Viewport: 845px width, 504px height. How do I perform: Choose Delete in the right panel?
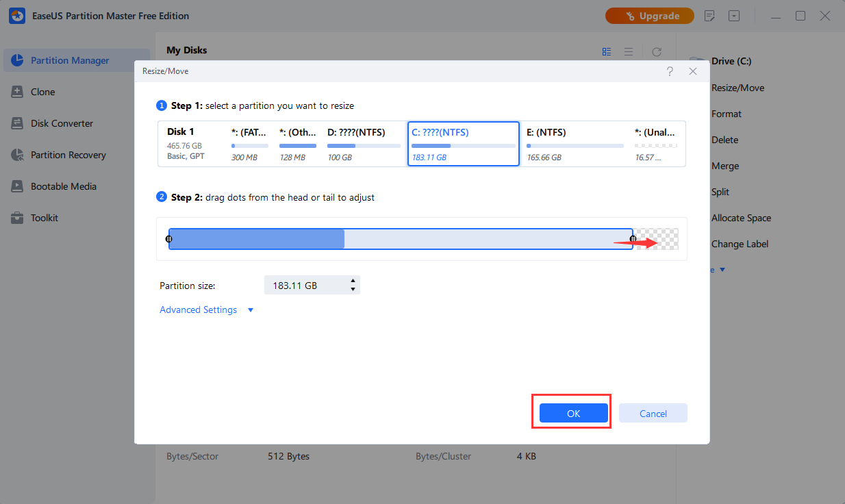point(725,140)
